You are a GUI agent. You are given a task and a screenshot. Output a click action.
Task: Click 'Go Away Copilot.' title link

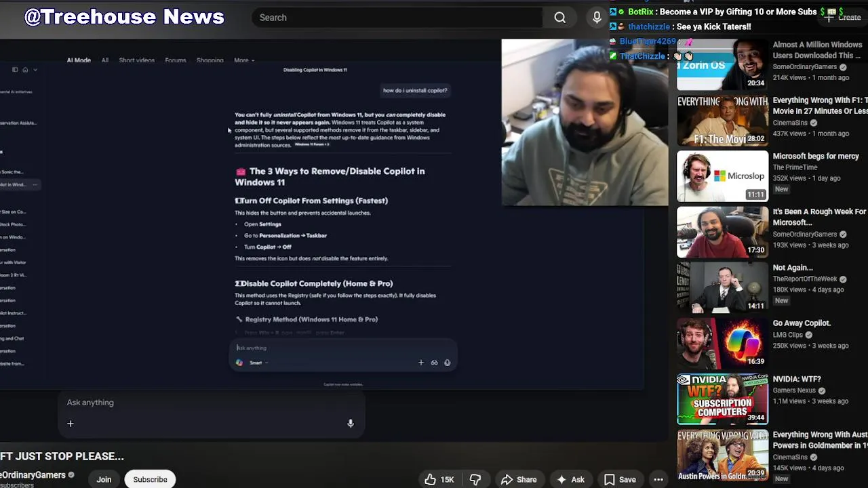[802, 323]
